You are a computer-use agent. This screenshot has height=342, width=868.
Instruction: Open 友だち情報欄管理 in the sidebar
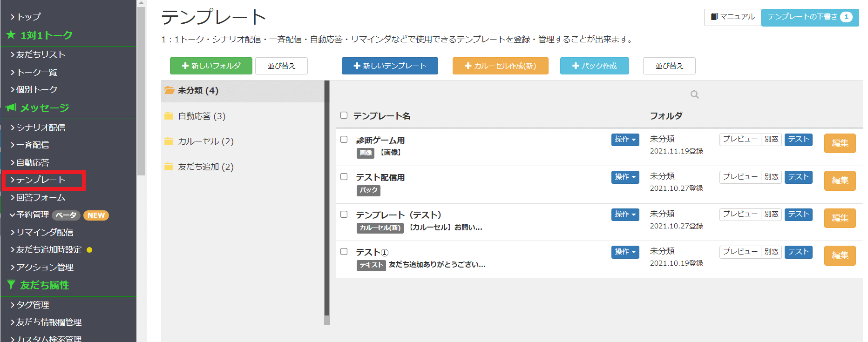46,322
